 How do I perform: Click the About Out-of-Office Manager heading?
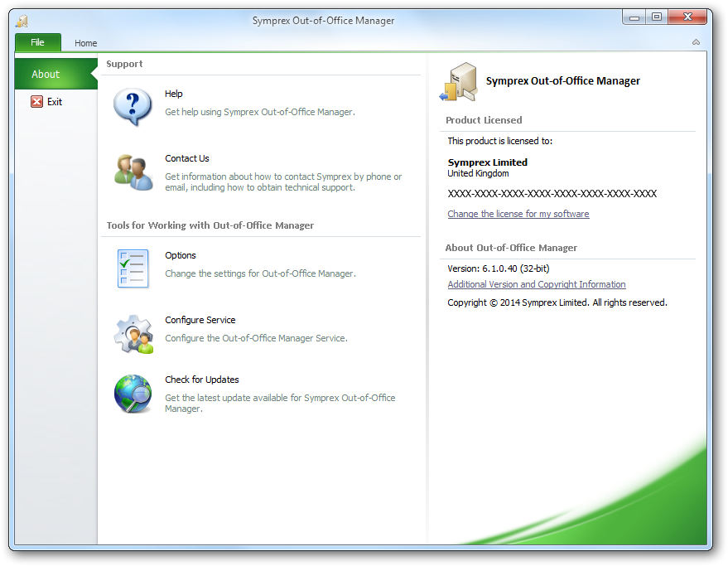click(511, 248)
